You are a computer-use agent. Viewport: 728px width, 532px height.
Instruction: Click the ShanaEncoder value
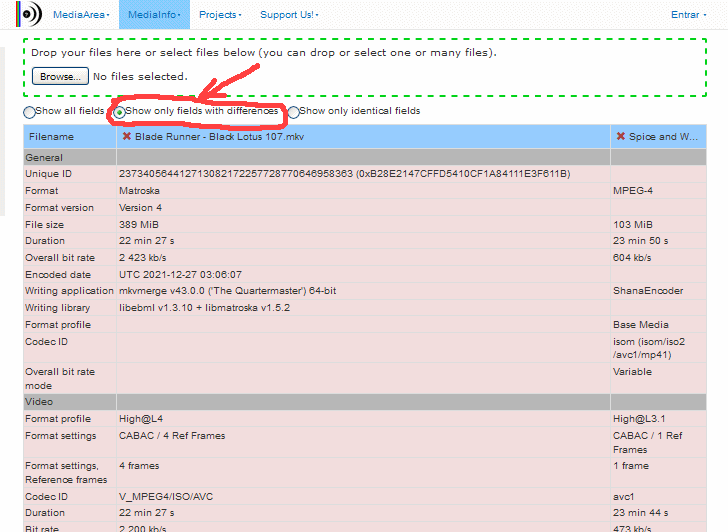click(x=648, y=291)
